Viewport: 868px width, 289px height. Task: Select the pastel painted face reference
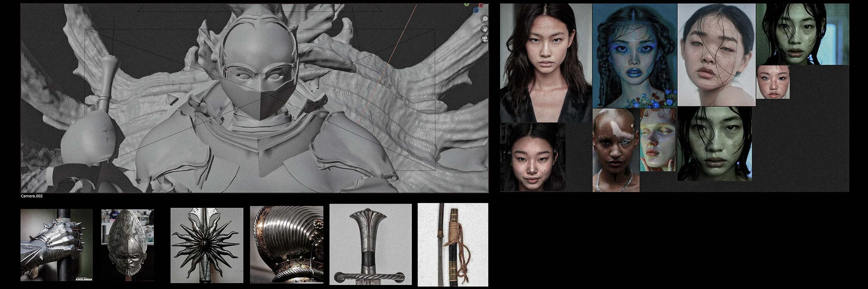[658, 139]
